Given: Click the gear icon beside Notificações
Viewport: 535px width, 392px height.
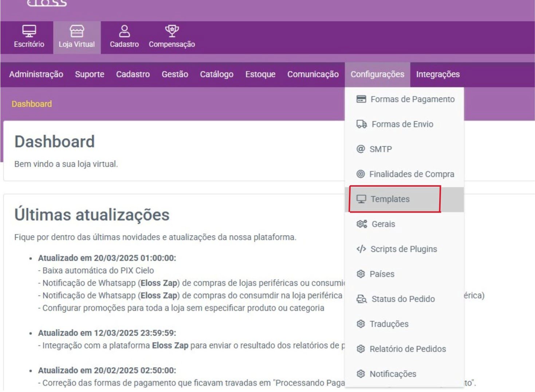Looking at the screenshot, I should coord(361,374).
